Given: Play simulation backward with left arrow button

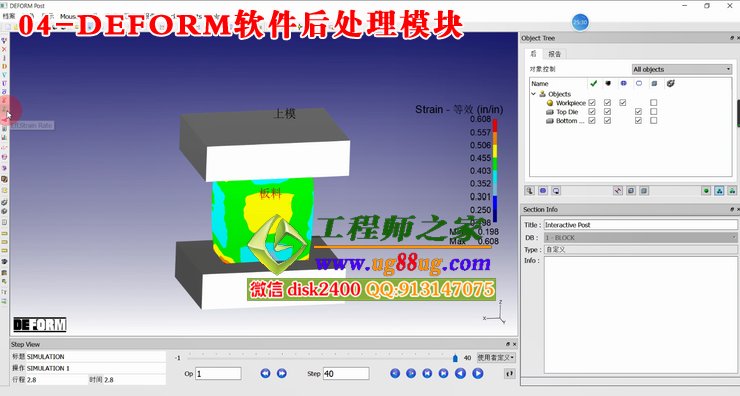Looking at the screenshot, I should tap(460, 373).
